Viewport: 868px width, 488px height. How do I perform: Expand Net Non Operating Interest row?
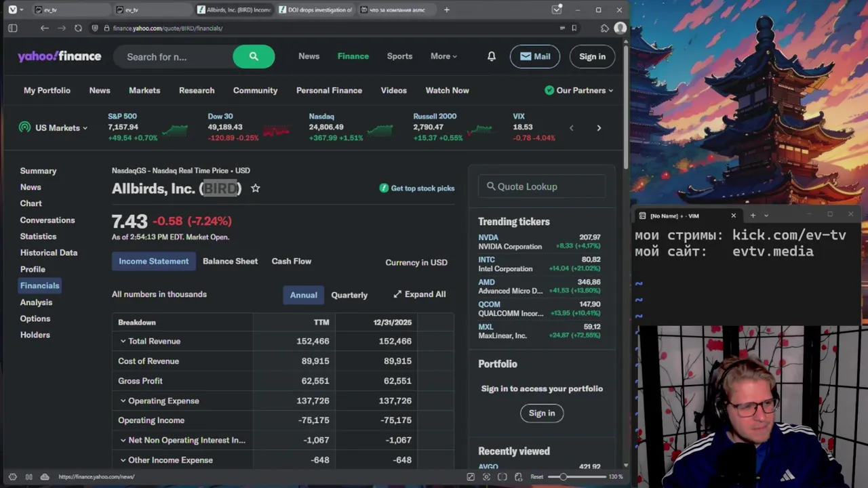(x=123, y=441)
